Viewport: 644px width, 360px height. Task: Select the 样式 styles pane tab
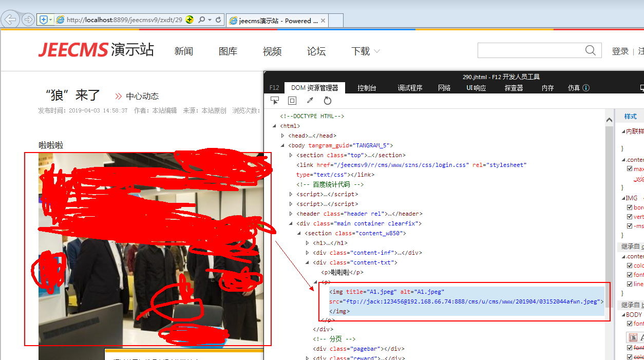[x=630, y=117]
